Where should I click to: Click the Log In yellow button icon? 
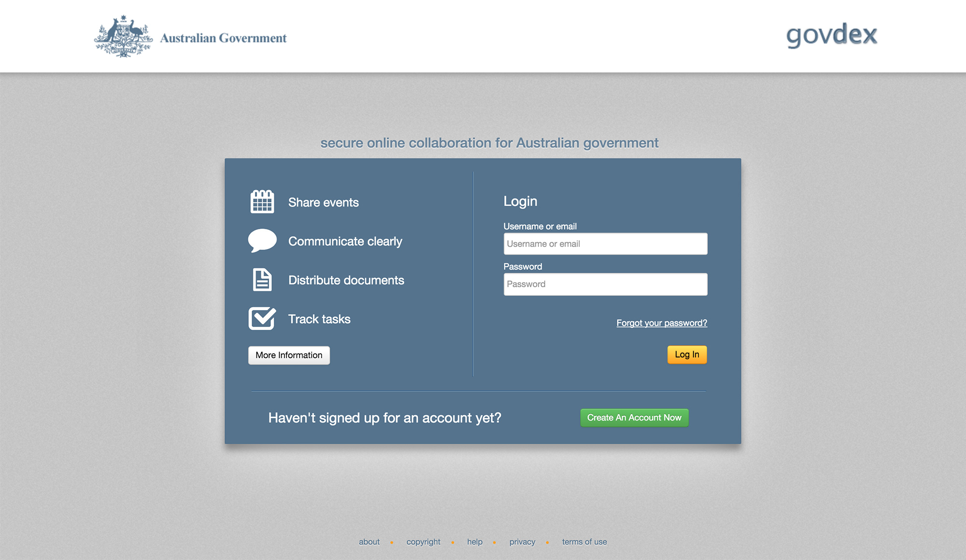(687, 354)
